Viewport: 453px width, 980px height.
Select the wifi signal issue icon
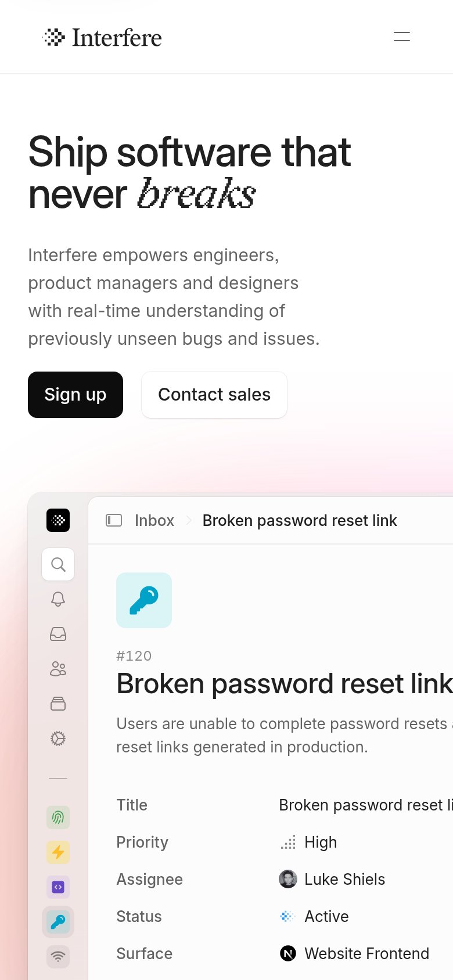(x=58, y=957)
